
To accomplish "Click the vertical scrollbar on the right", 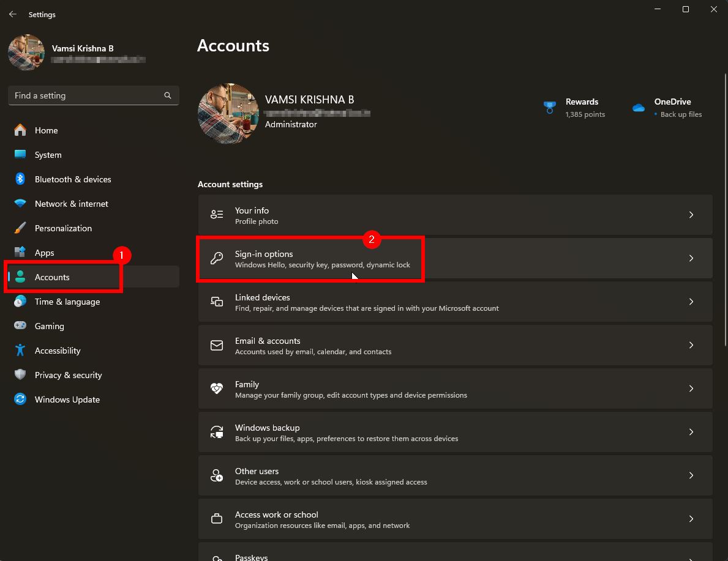I will 725,209.
